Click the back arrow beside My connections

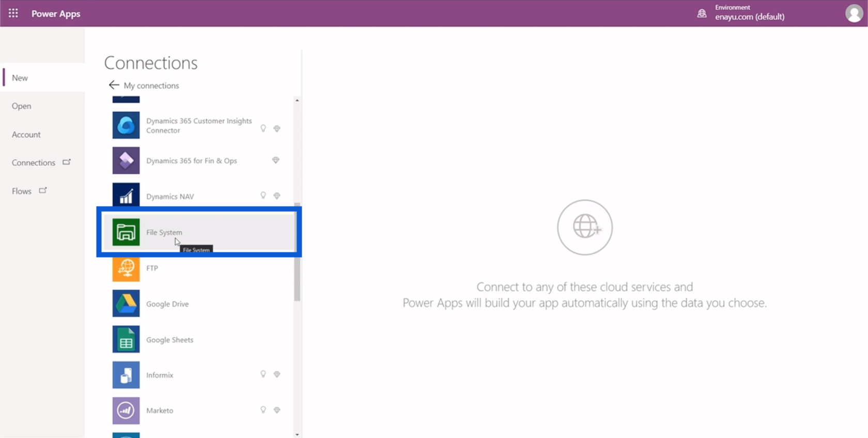click(x=114, y=85)
